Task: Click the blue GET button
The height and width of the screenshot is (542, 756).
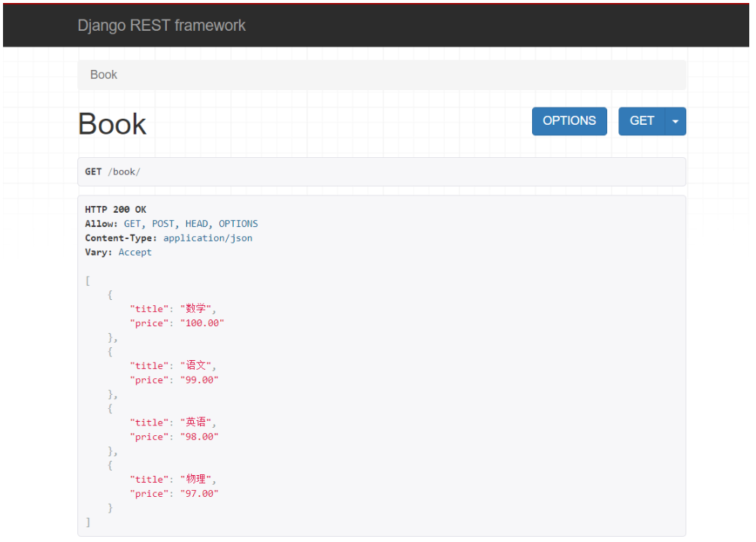Action: [642, 121]
